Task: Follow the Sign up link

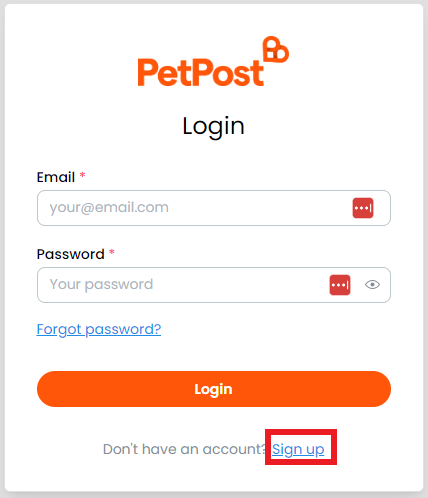Action: pos(298,449)
